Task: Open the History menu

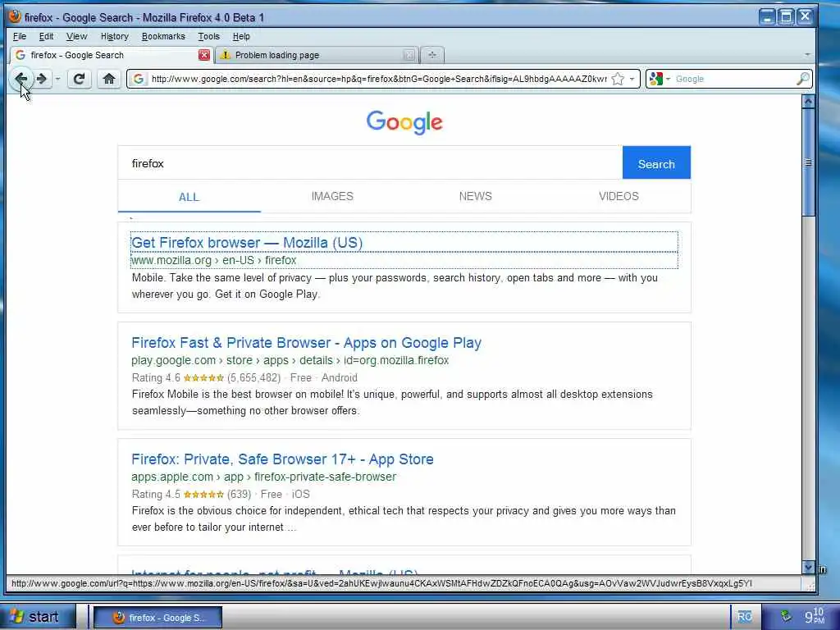Action: [x=115, y=36]
